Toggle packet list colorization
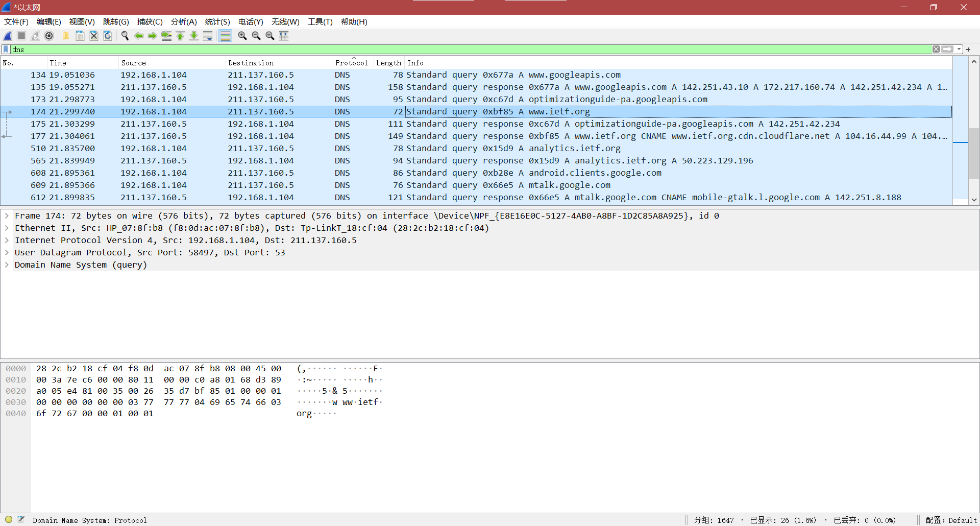Image resolution: width=980 pixels, height=526 pixels. [225, 36]
